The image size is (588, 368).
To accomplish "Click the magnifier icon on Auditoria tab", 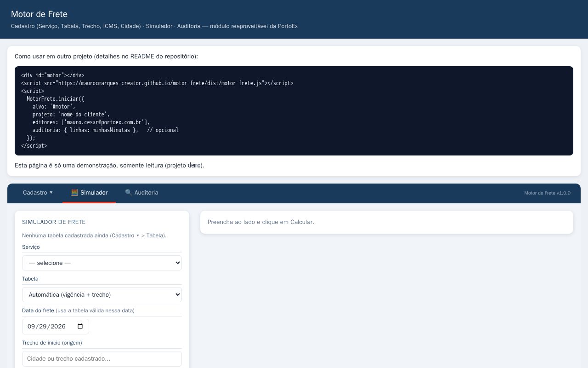I will (x=129, y=193).
